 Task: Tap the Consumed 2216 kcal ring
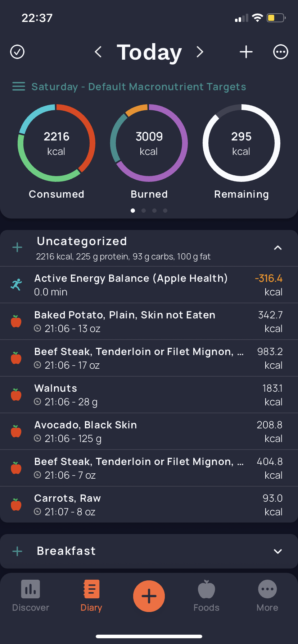point(57,143)
